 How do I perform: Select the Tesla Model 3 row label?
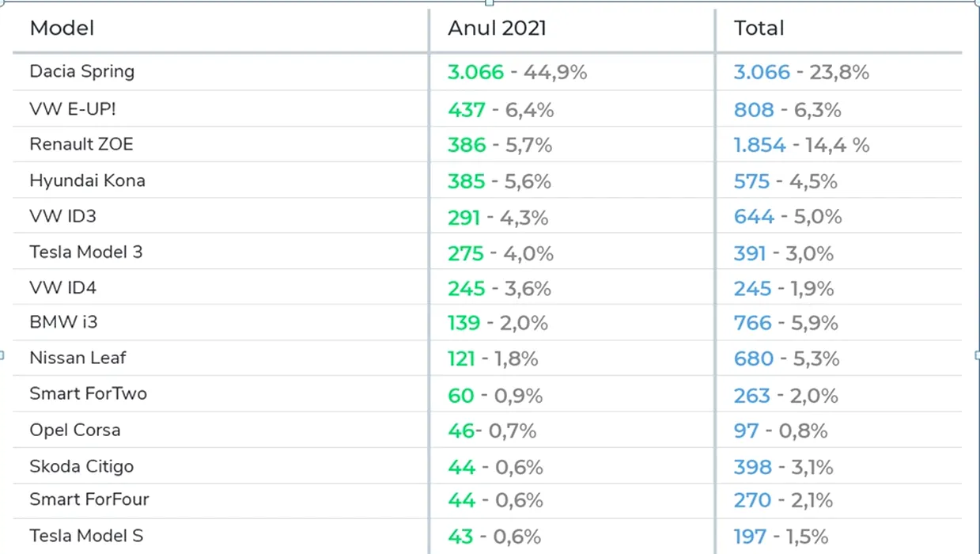click(x=86, y=252)
